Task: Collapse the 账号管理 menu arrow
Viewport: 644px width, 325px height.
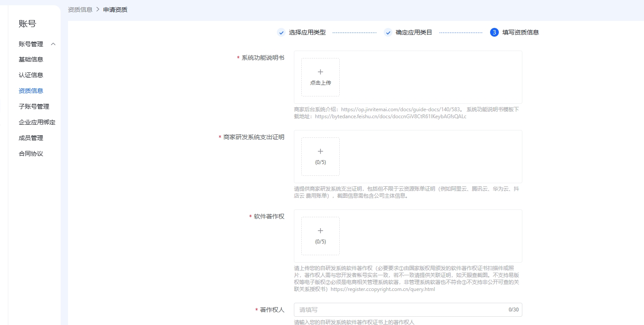Action: click(53, 44)
